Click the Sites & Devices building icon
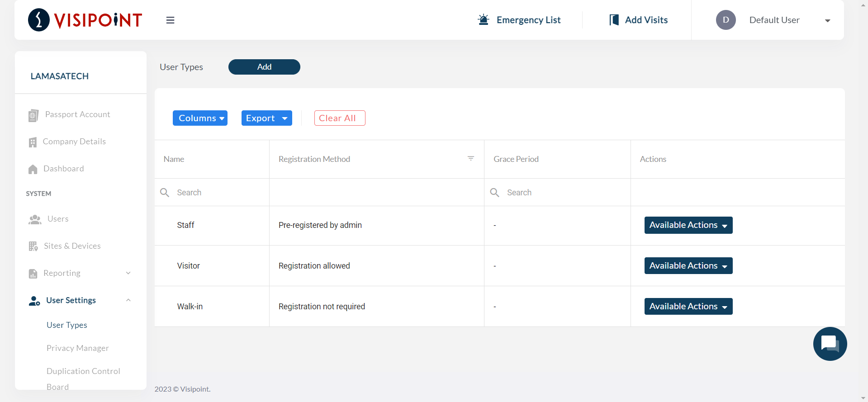 33,246
